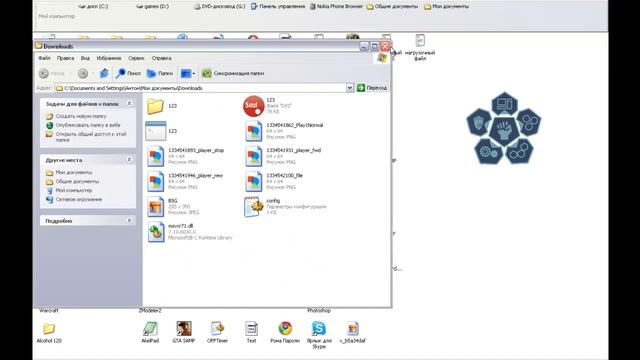Image resolution: width=640 pixels, height=360 pixels.
Task: Click the Windows flag logo in Explorer
Action: [x=382, y=58]
